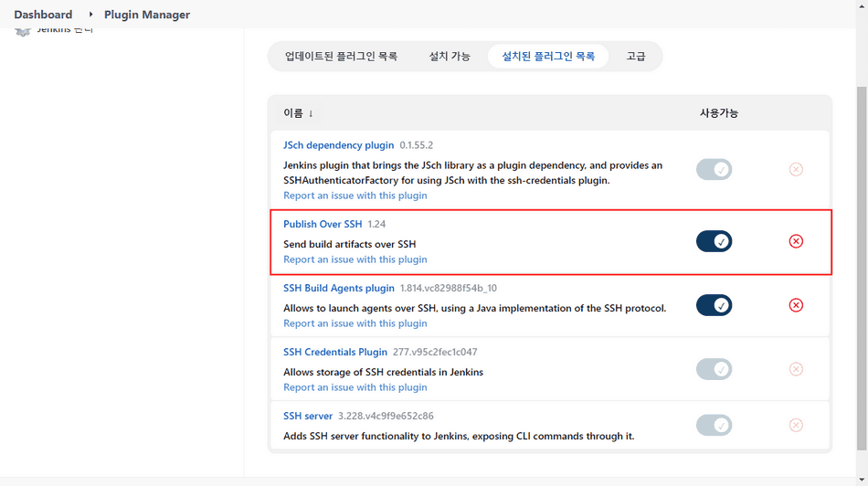Click description 'Allows storage of SSH credentials in Jenkins'
The height and width of the screenshot is (486, 868).
(383, 372)
